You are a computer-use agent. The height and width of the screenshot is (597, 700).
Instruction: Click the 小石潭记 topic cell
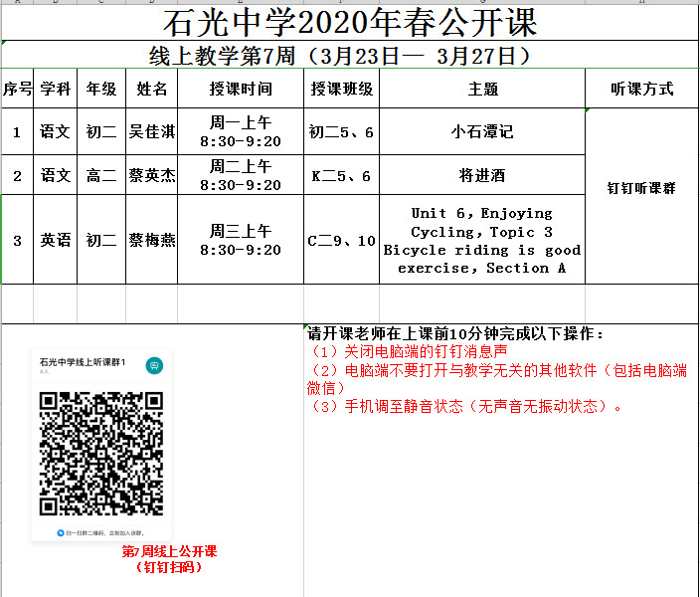pos(482,131)
